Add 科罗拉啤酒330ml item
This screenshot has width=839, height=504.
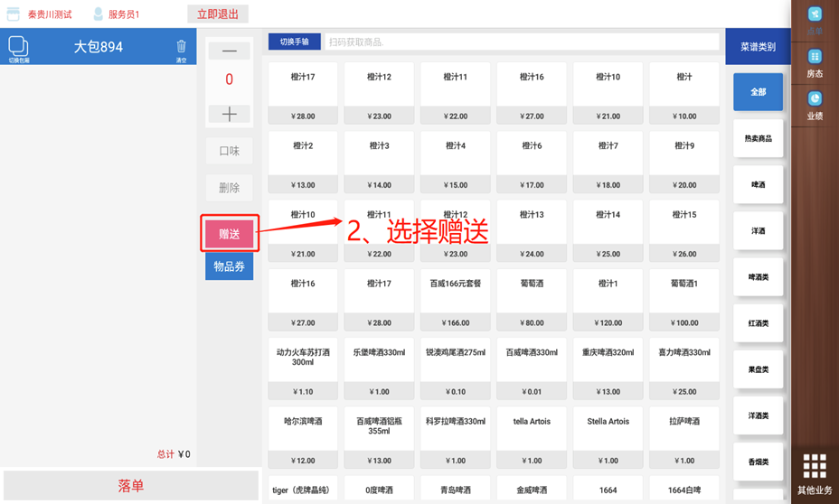pyautogui.click(x=456, y=438)
